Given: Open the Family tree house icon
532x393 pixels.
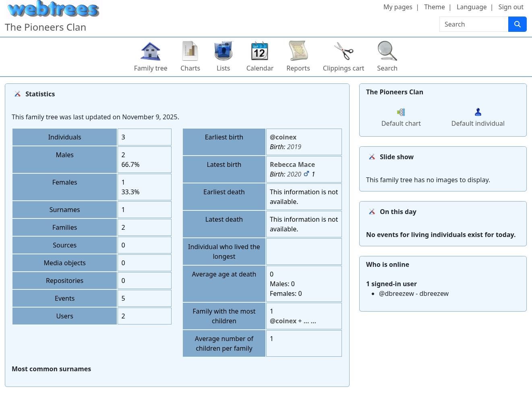Looking at the screenshot, I should click(151, 51).
